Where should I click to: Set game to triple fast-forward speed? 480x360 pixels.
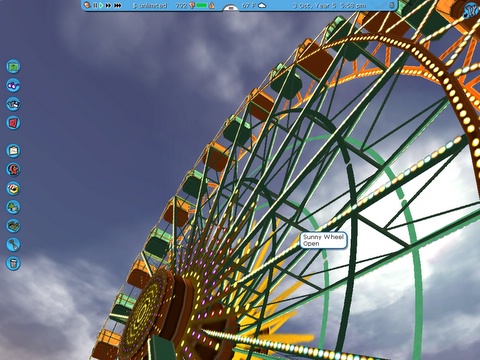118,5
